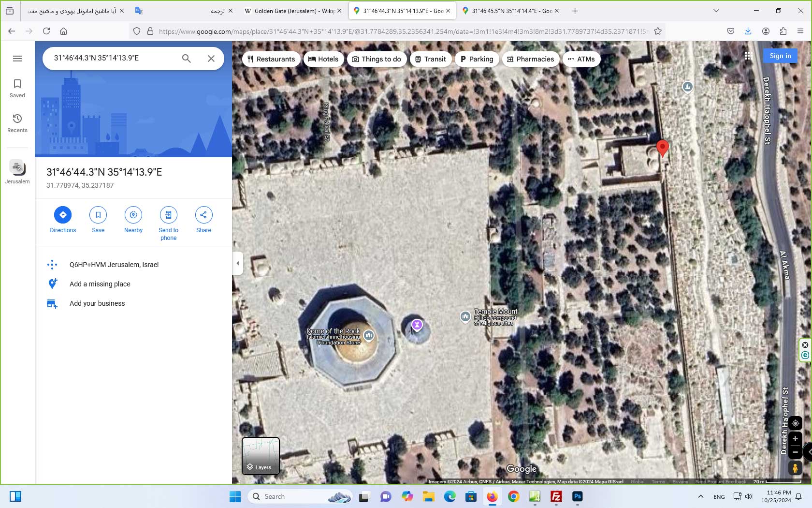Open Send Product Feedback link

(721, 481)
